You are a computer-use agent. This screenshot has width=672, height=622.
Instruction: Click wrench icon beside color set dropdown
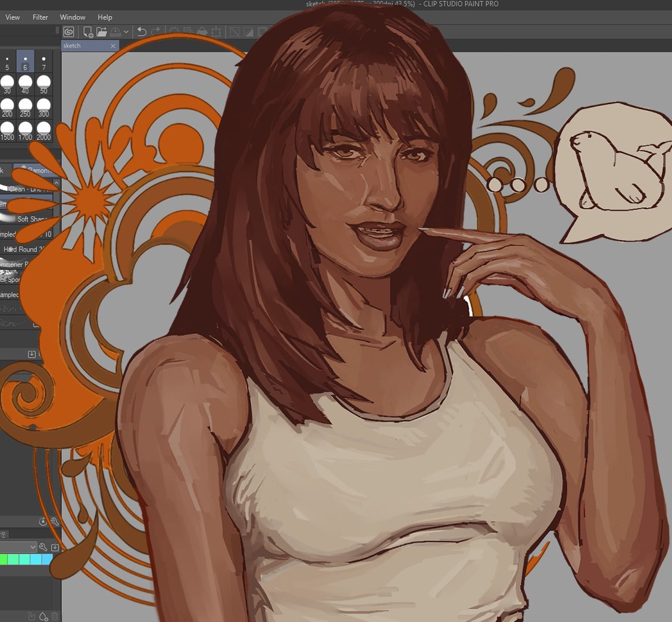click(x=43, y=547)
